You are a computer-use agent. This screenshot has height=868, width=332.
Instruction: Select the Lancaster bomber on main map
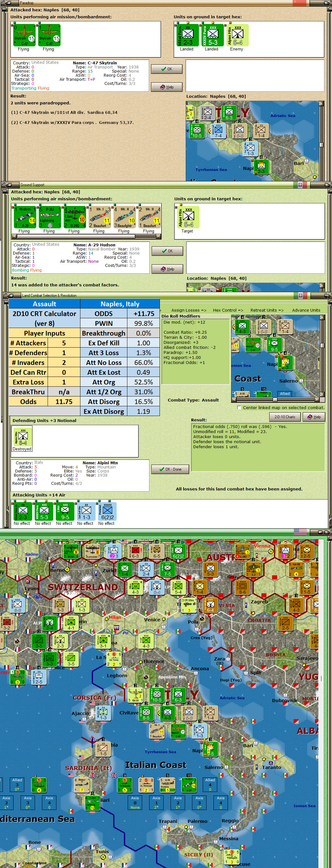coord(92,552)
